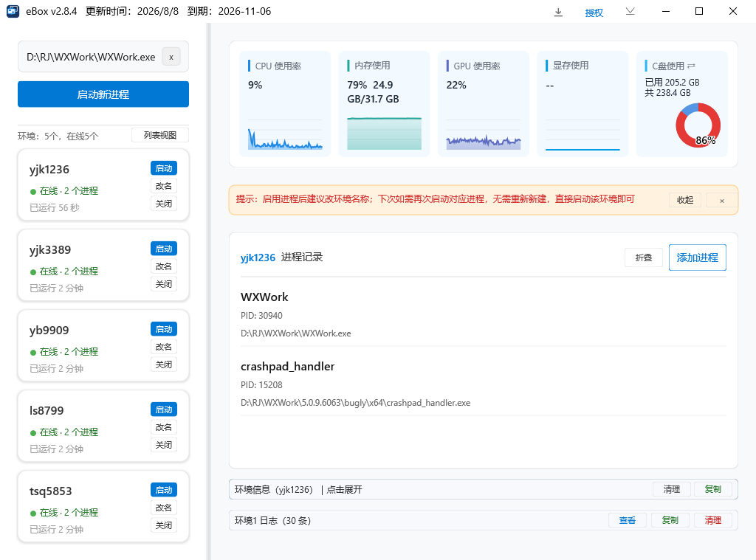Select the tsq5853 environment card name

point(51,491)
